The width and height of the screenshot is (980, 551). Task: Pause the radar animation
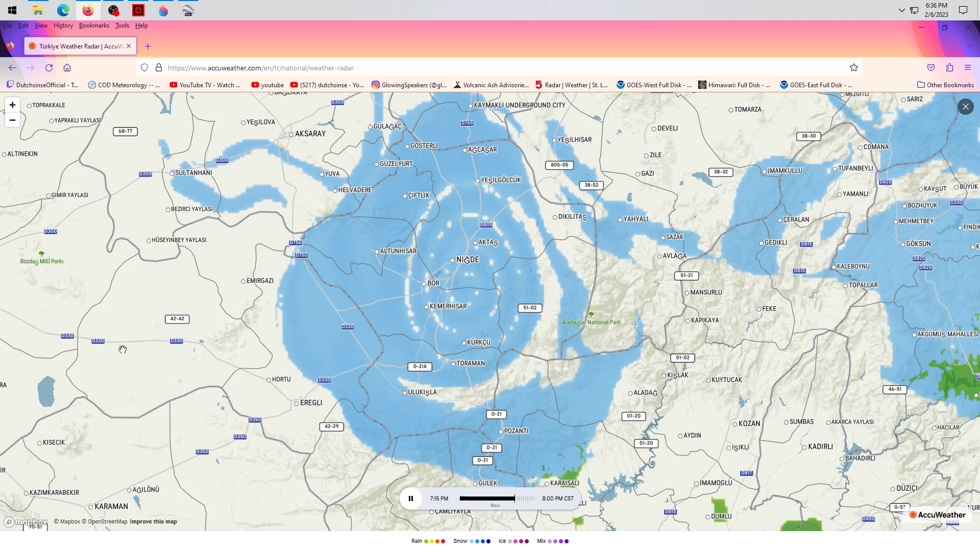(x=411, y=498)
